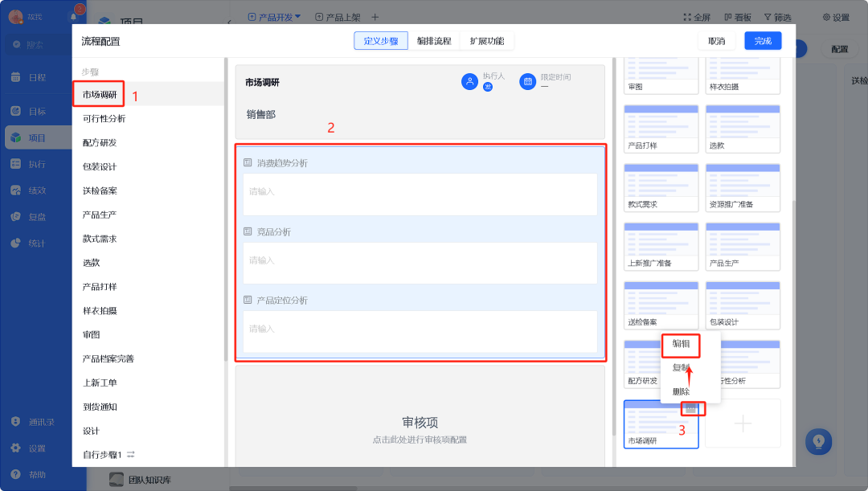Viewport: 868px width, 491px height.
Task: Toggle 全屏 fullscreen in top bar
Action: (697, 17)
